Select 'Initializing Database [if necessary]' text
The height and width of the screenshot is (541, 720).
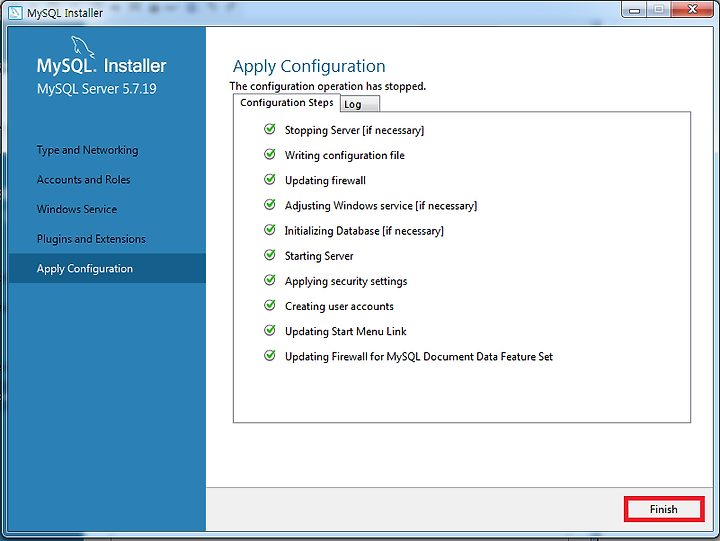tap(364, 231)
